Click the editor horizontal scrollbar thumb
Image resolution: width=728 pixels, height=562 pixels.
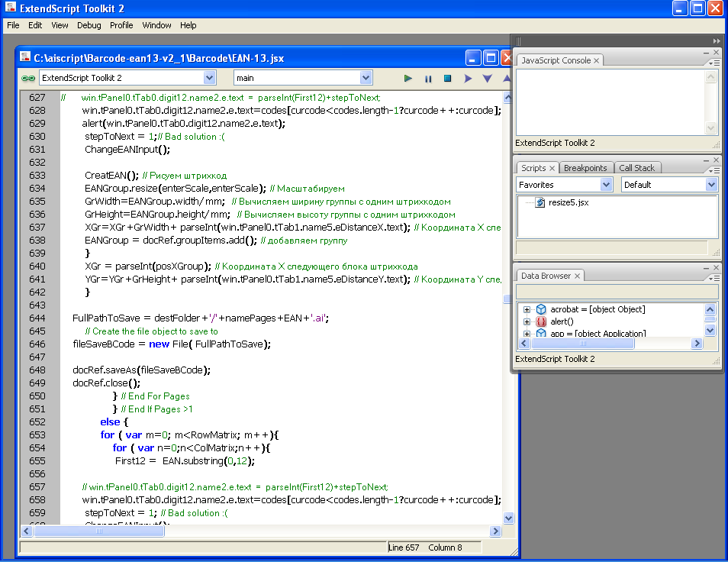coord(99,531)
